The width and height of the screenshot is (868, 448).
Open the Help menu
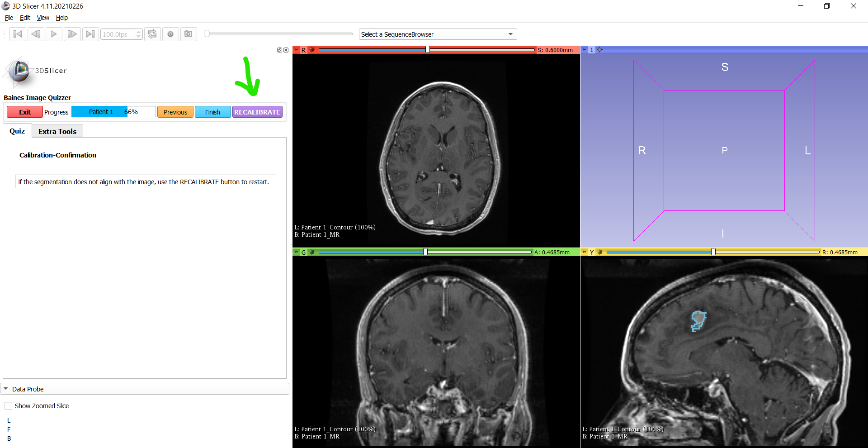61,18
